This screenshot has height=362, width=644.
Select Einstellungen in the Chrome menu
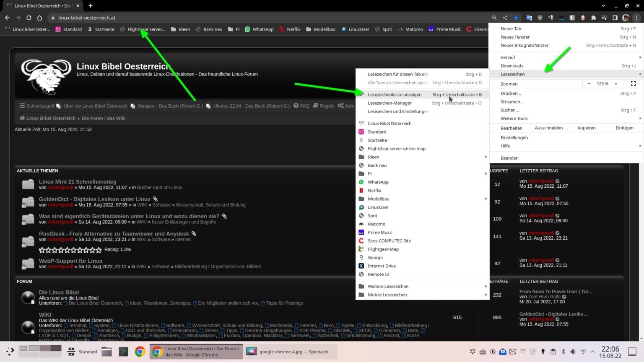click(x=514, y=137)
